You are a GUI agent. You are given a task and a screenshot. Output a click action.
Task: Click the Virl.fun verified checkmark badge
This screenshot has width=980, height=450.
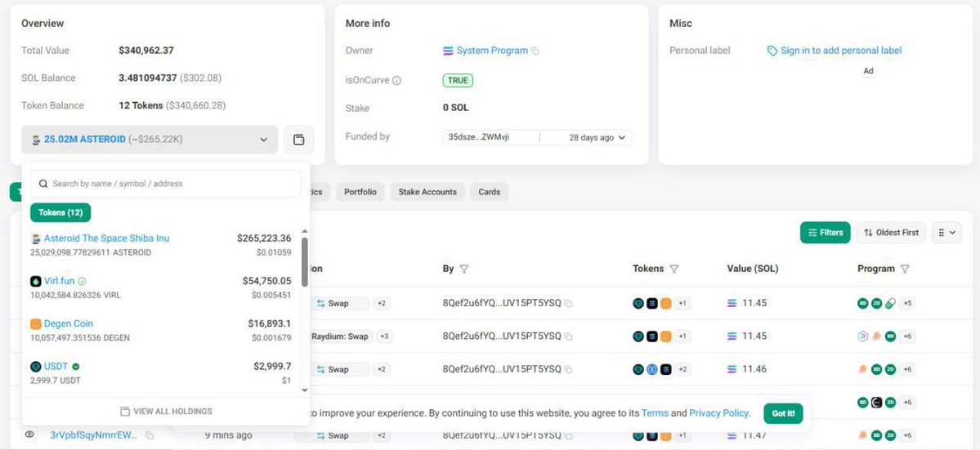point(82,282)
